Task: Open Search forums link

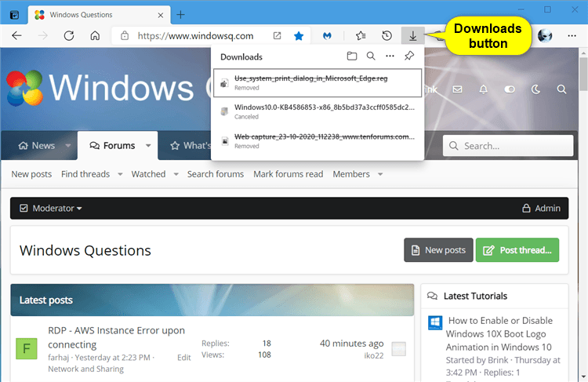Action: point(216,174)
